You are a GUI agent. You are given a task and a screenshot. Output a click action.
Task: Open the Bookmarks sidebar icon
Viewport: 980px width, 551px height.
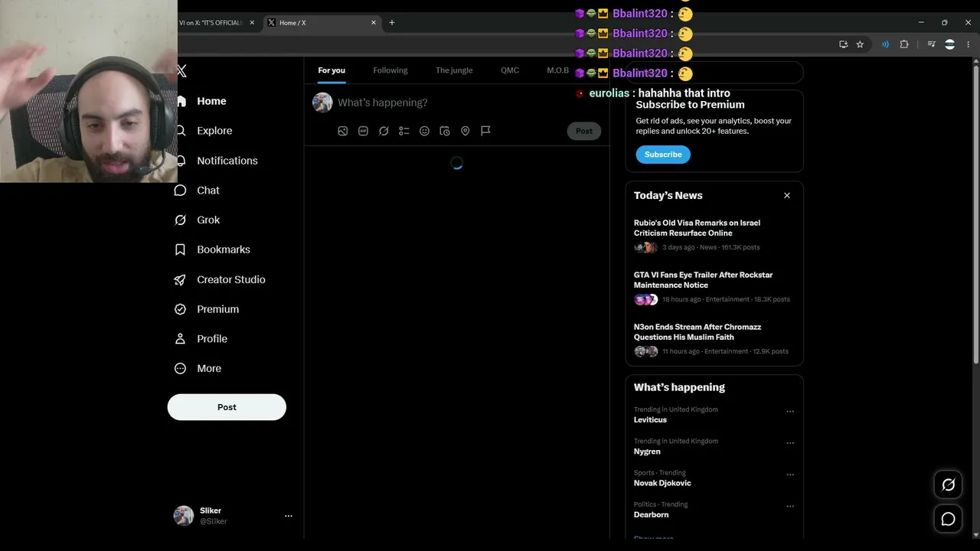(x=181, y=249)
